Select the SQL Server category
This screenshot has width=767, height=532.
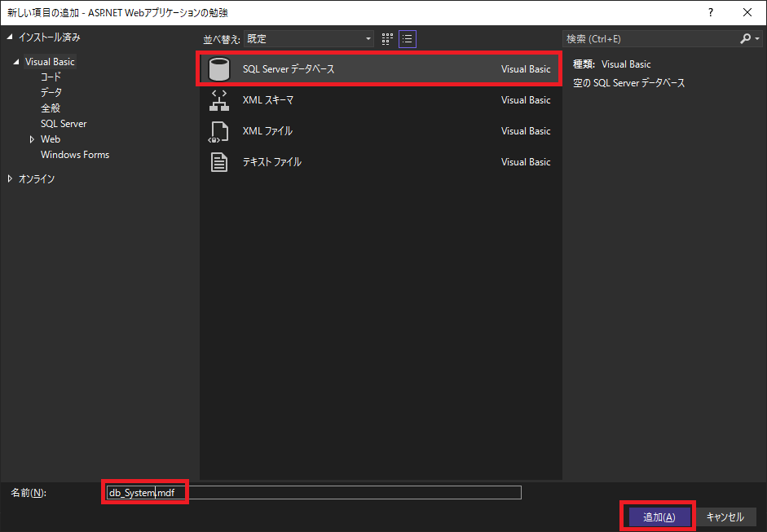64,124
